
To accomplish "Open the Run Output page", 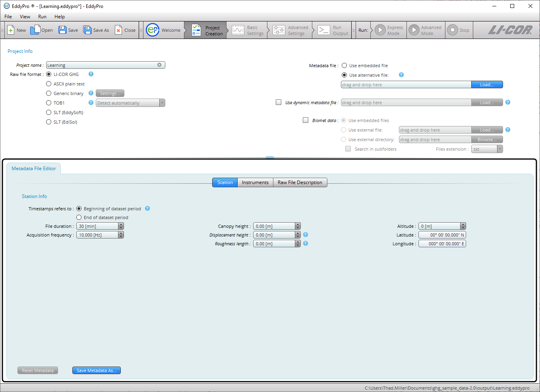I will coord(333,30).
